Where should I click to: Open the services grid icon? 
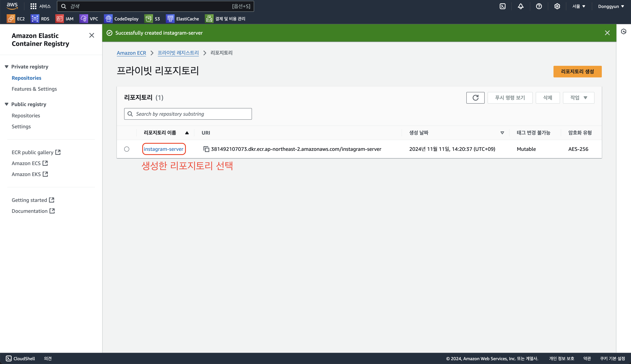pos(33,6)
